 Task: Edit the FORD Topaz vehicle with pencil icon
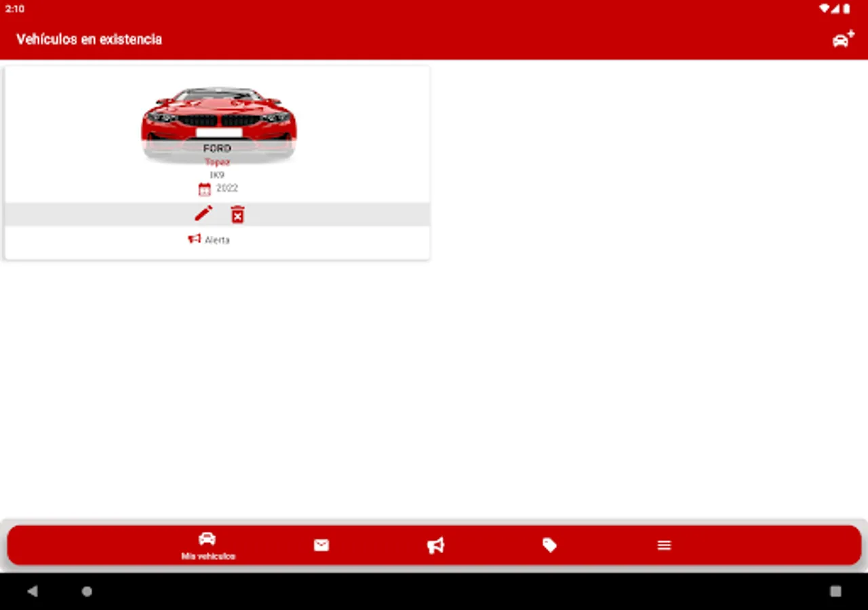(x=203, y=213)
